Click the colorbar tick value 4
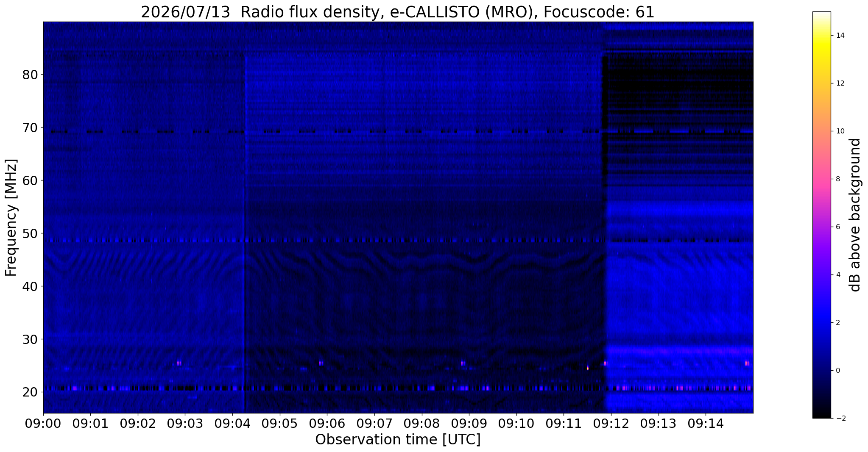868x452 pixels. click(x=837, y=275)
